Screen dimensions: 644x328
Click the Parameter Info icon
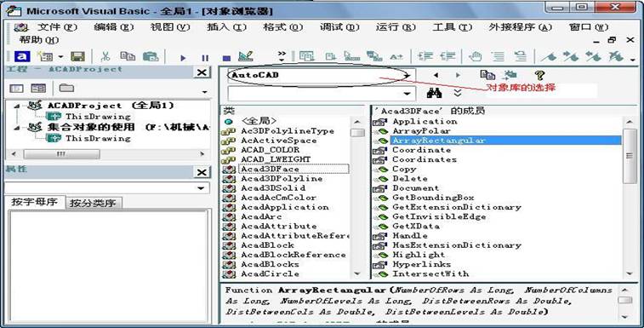[x=374, y=56]
